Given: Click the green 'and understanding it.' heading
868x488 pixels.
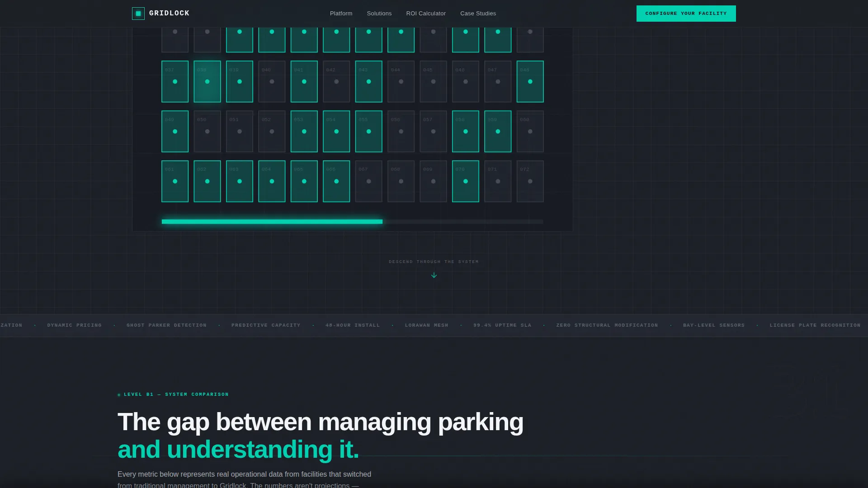Looking at the screenshot, I should pos(238,449).
